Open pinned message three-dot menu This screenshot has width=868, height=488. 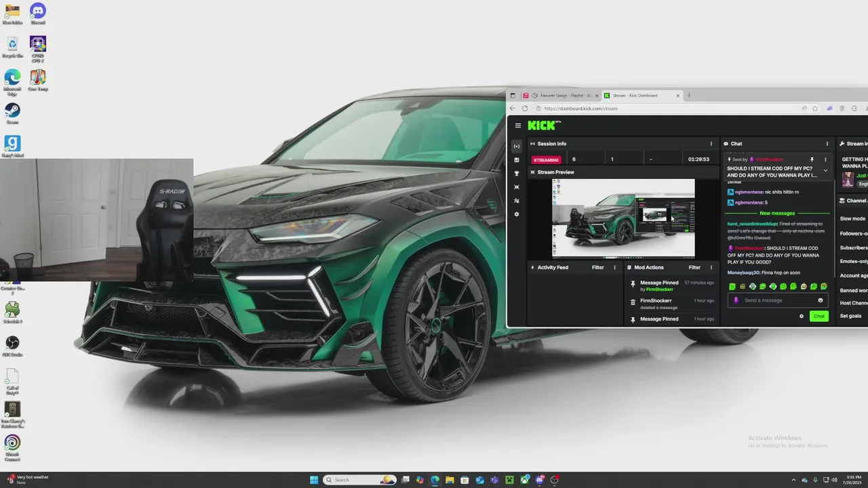pos(825,159)
